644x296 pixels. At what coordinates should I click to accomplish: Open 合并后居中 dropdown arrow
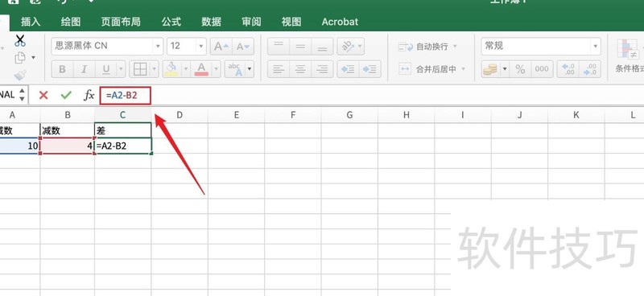[x=464, y=69]
